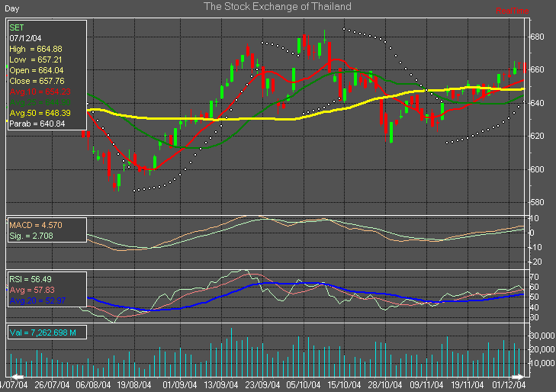Click 'High = 664.88' value
Image resolution: width=556 pixels, height=392 pixels.
tap(36, 49)
